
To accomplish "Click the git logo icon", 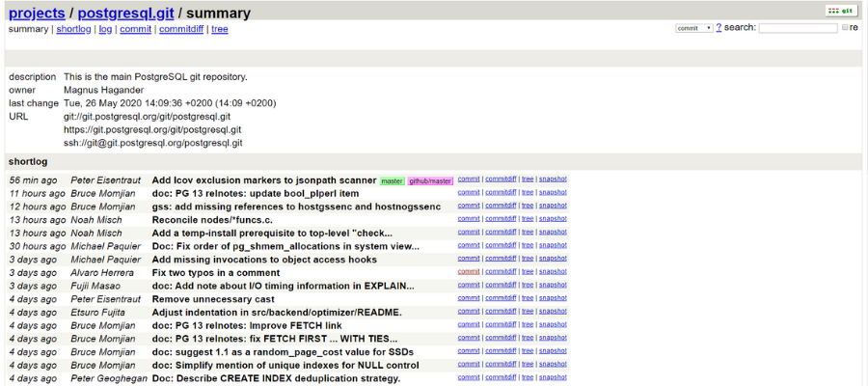I will click(841, 11).
